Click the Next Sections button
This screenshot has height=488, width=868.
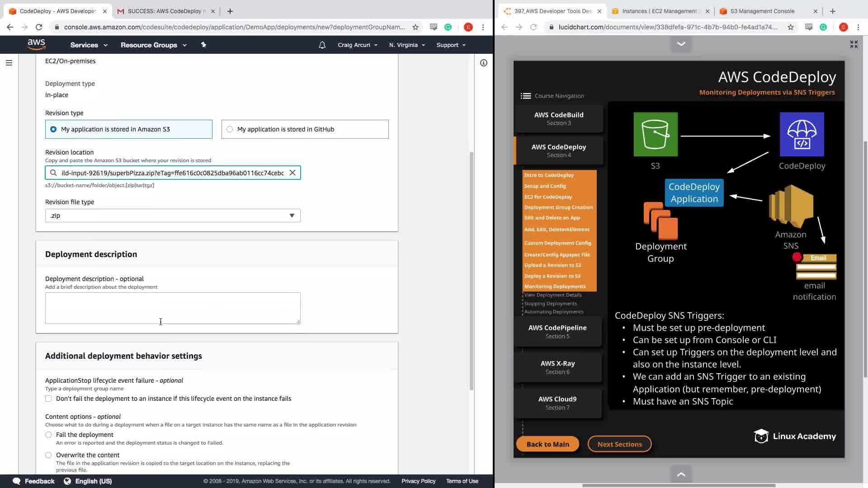(619, 444)
